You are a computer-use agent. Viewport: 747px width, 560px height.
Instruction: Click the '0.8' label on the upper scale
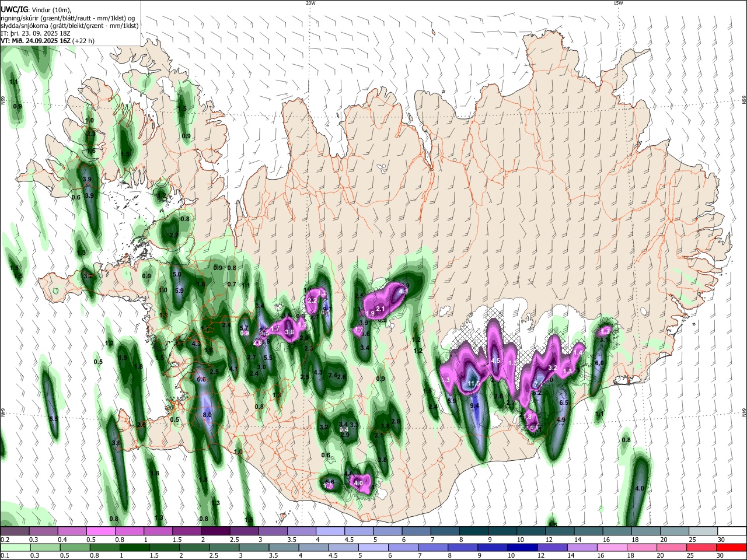tap(120, 540)
